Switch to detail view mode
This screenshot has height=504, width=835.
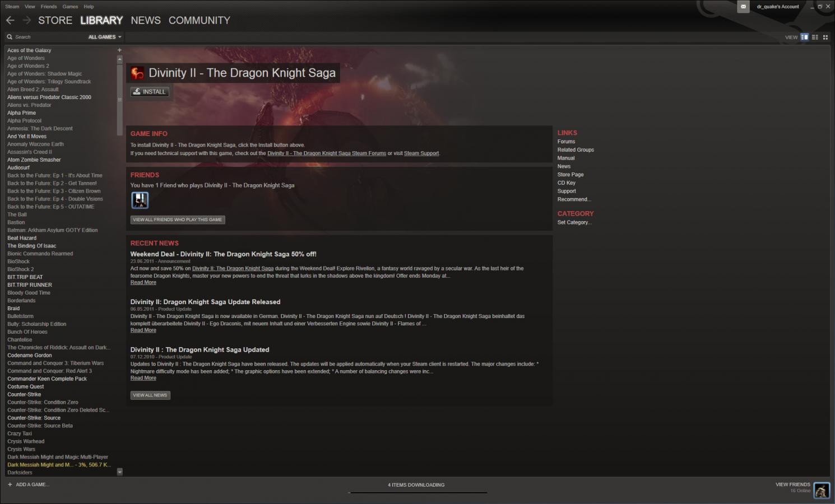pos(804,37)
